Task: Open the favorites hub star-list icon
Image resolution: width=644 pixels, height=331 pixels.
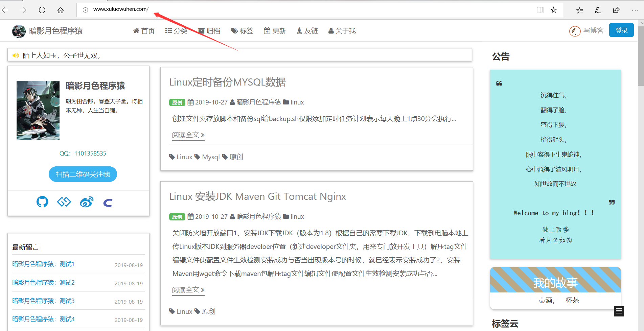Action: tap(579, 10)
